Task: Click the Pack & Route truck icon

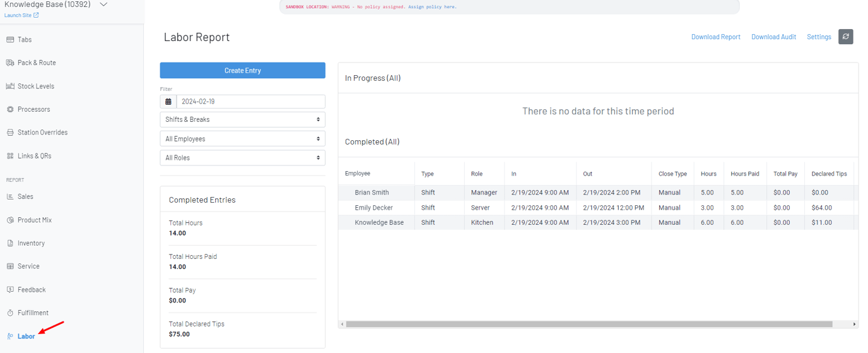Action: pos(10,63)
